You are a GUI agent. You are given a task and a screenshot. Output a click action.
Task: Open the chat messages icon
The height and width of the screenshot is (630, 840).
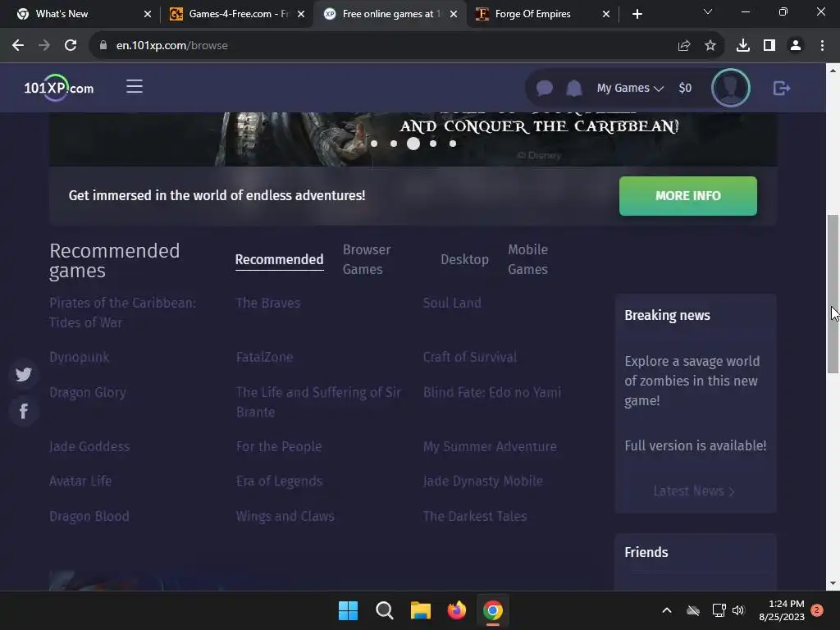(x=545, y=88)
